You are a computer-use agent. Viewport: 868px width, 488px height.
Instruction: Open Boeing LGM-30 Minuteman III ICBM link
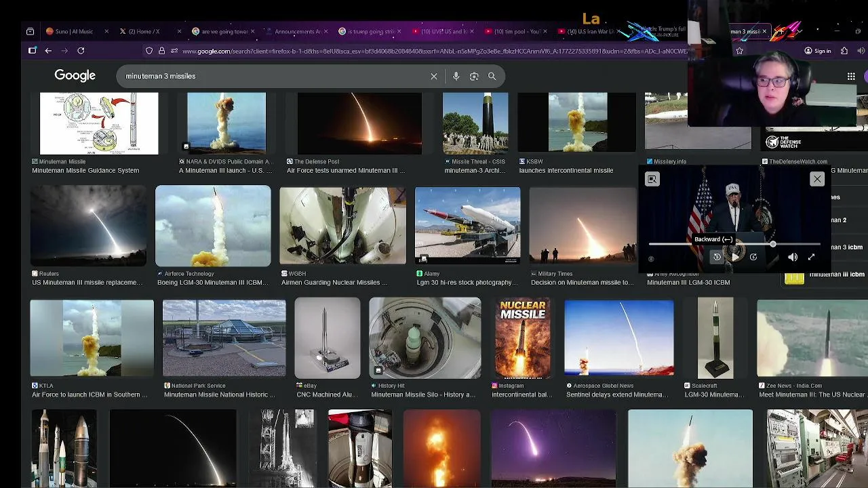click(214, 283)
